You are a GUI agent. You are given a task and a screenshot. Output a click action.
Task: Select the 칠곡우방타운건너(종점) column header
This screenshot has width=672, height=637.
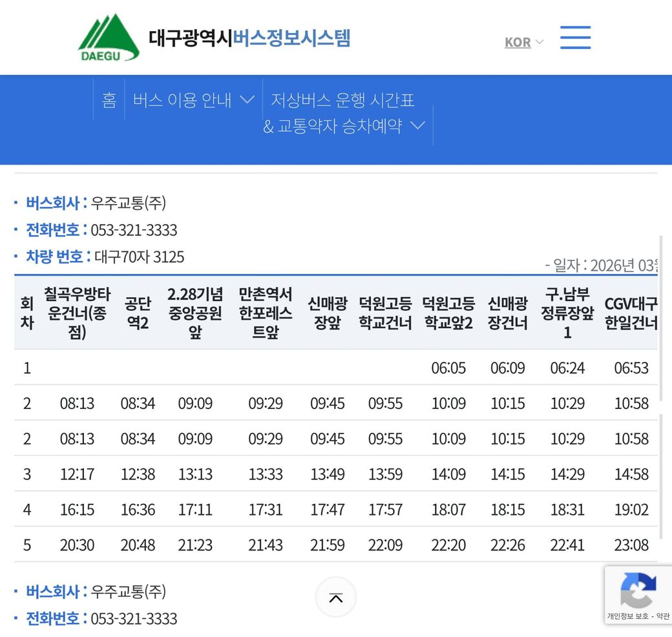[77, 313]
